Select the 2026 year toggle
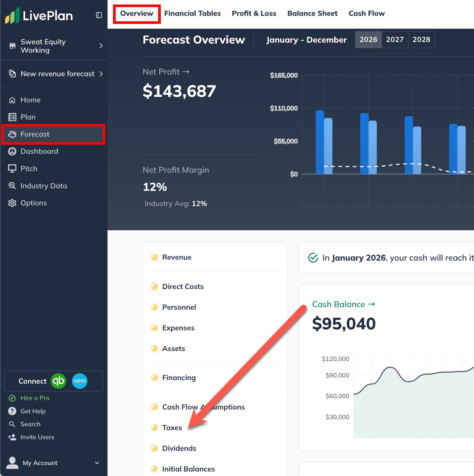 tap(368, 39)
